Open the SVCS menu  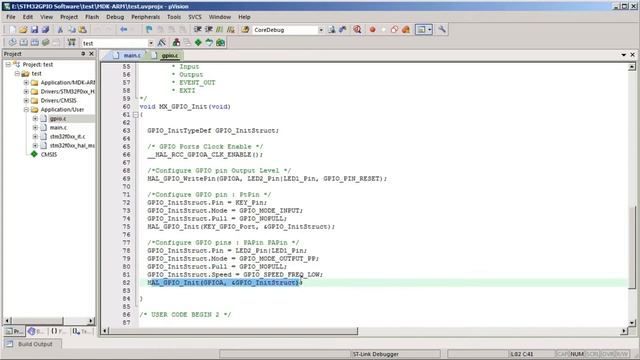[x=195, y=17]
